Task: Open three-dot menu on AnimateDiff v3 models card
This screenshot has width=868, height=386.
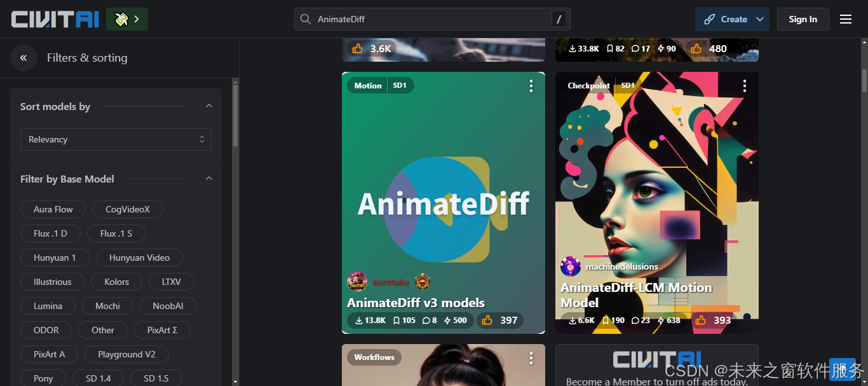Action: 531,86
